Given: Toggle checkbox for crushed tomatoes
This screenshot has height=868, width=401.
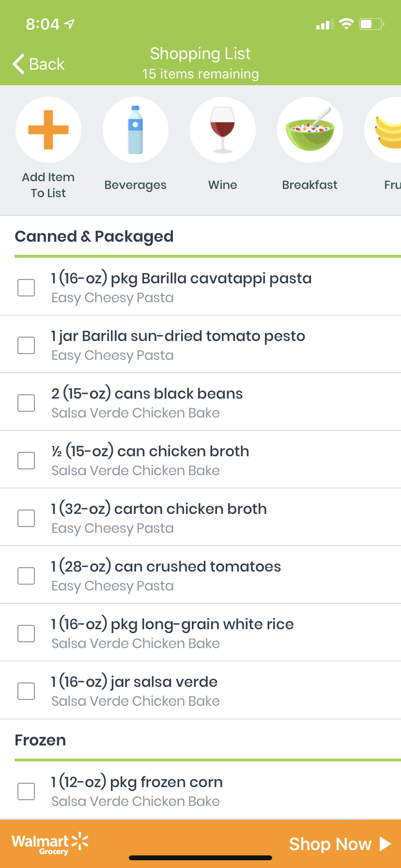Looking at the screenshot, I should click(x=26, y=576).
